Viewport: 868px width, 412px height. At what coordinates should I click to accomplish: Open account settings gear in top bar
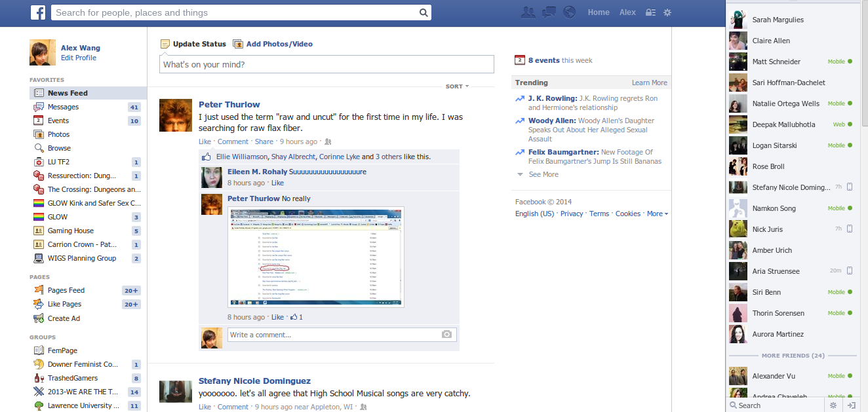tap(667, 12)
